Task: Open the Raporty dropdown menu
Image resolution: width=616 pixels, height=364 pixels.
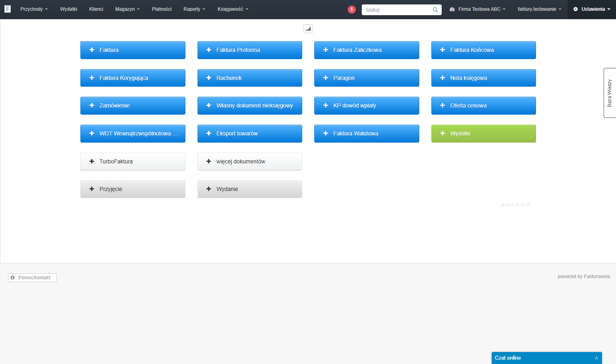Action: click(x=194, y=9)
